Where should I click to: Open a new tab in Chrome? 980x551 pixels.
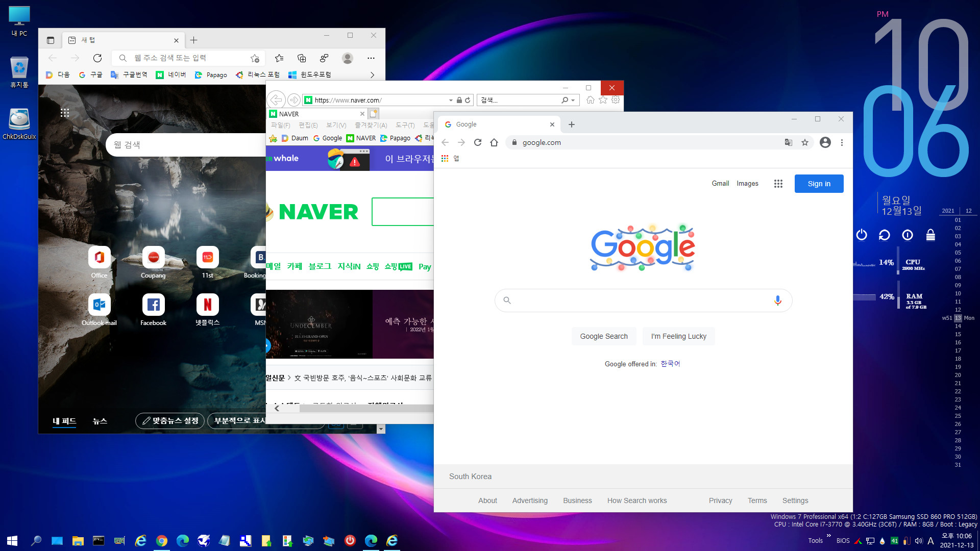[572, 124]
